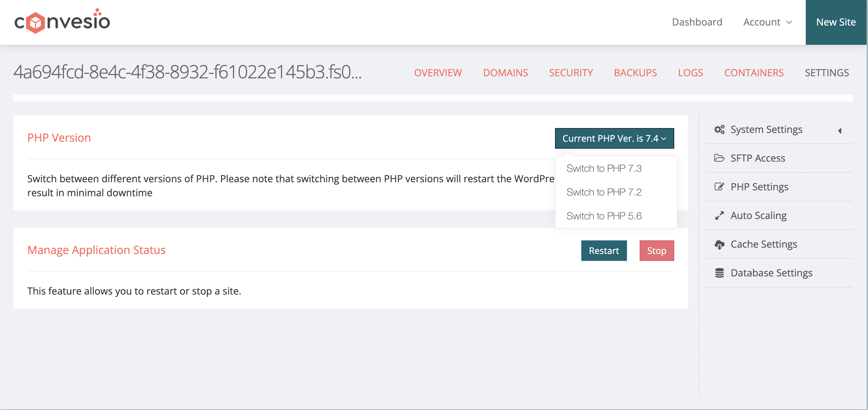Screen dimensions: 868x410
Task: Click the Cache Settings cloud icon
Action: click(x=719, y=244)
